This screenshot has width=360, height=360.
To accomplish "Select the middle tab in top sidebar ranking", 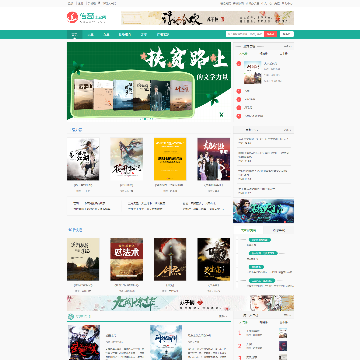I will tap(263, 53).
